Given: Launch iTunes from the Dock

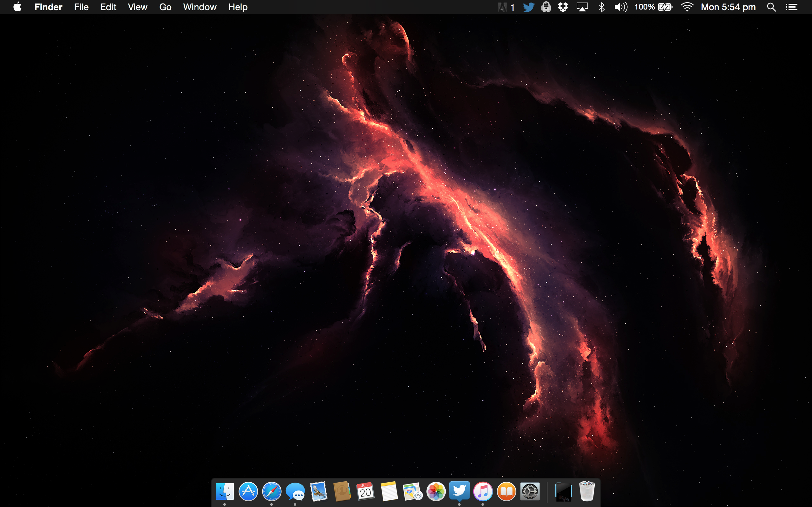Looking at the screenshot, I should [483, 491].
